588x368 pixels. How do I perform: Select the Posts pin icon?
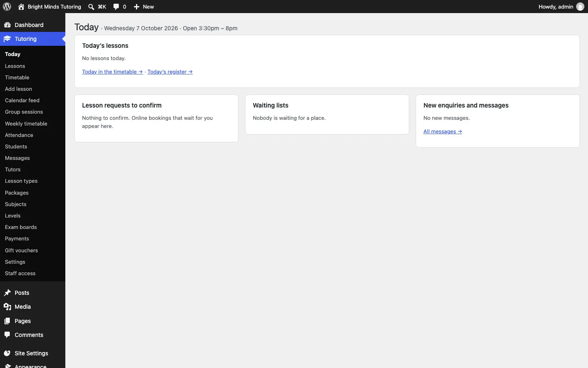click(7, 293)
